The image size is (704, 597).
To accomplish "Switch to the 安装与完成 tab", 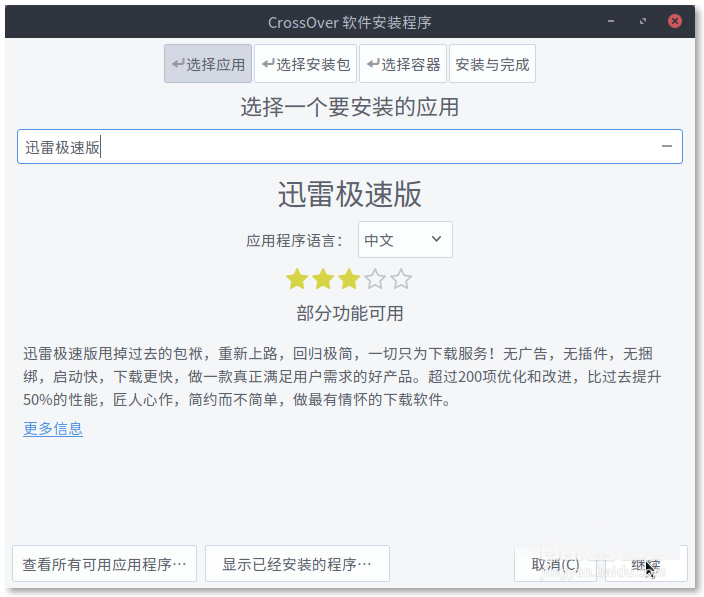I will pyautogui.click(x=492, y=64).
